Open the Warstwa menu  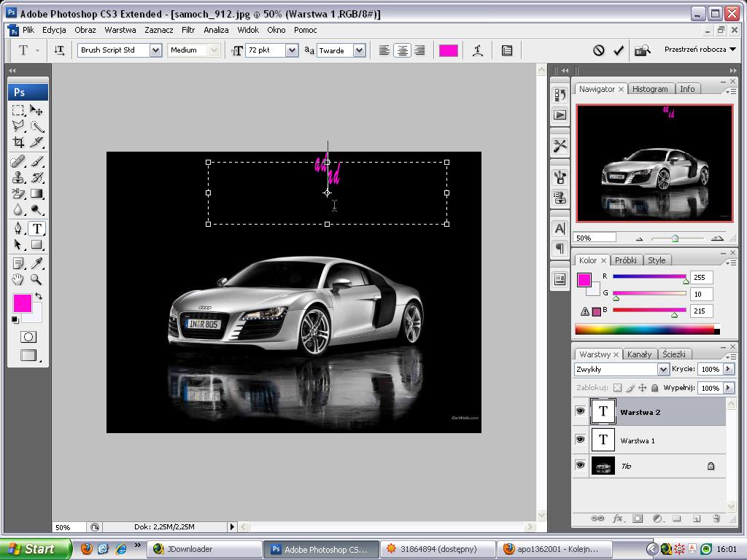point(120,30)
